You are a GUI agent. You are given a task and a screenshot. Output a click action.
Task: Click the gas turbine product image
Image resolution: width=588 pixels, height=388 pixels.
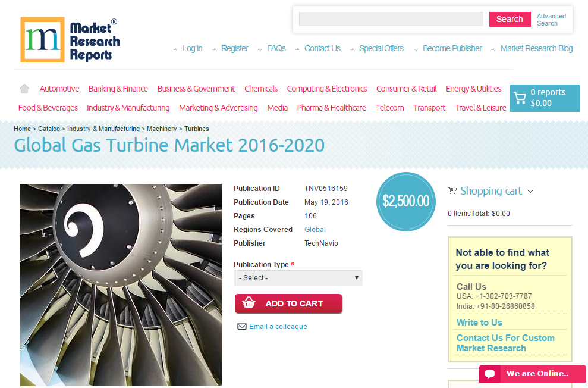(x=121, y=285)
